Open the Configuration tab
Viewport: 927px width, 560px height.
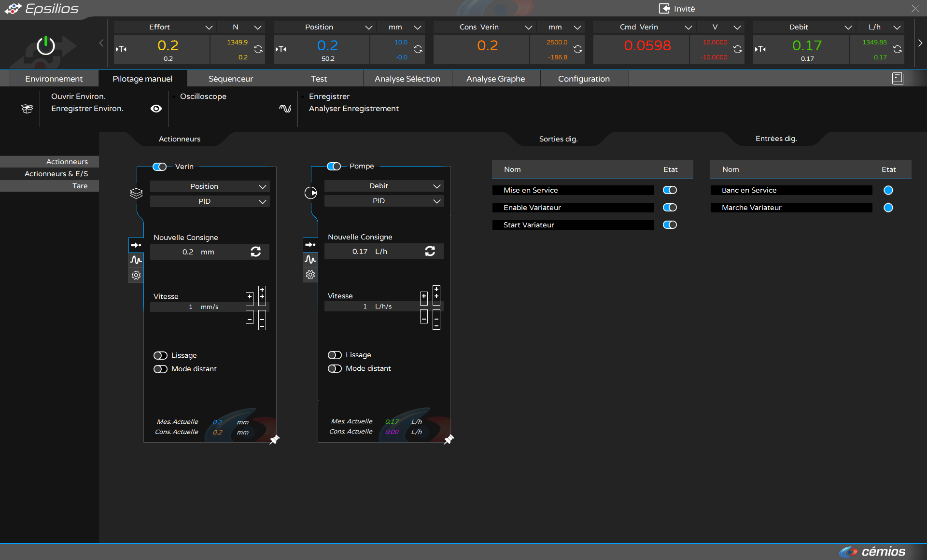pyautogui.click(x=584, y=79)
